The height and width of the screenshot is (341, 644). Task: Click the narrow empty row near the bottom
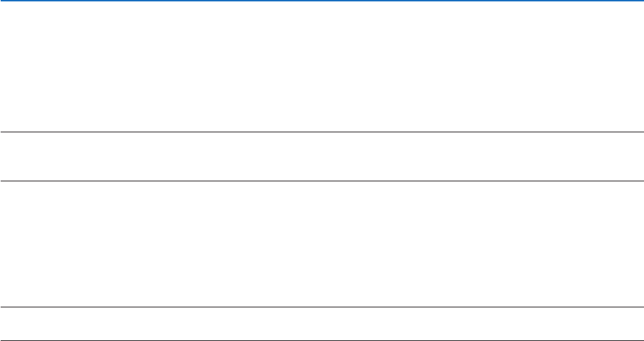point(322,323)
